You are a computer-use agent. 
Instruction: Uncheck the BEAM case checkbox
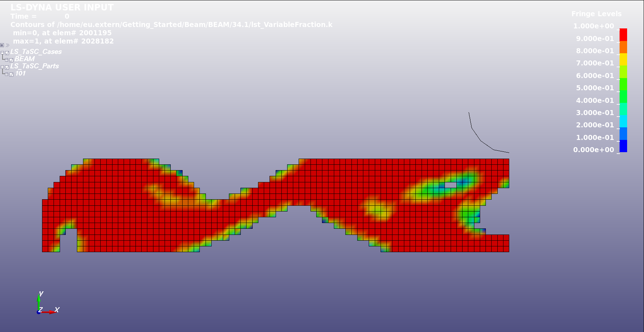tap(11, 60)
